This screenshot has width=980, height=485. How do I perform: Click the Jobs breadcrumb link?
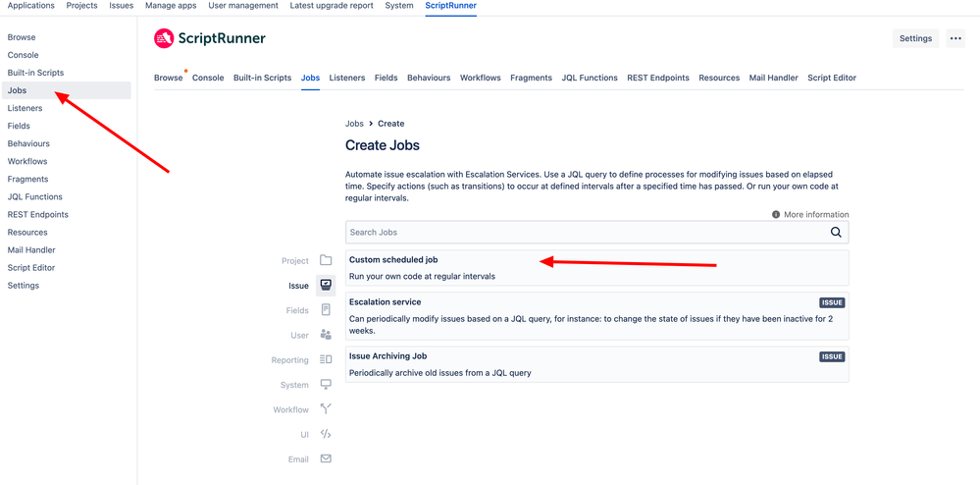coord(354,124)
